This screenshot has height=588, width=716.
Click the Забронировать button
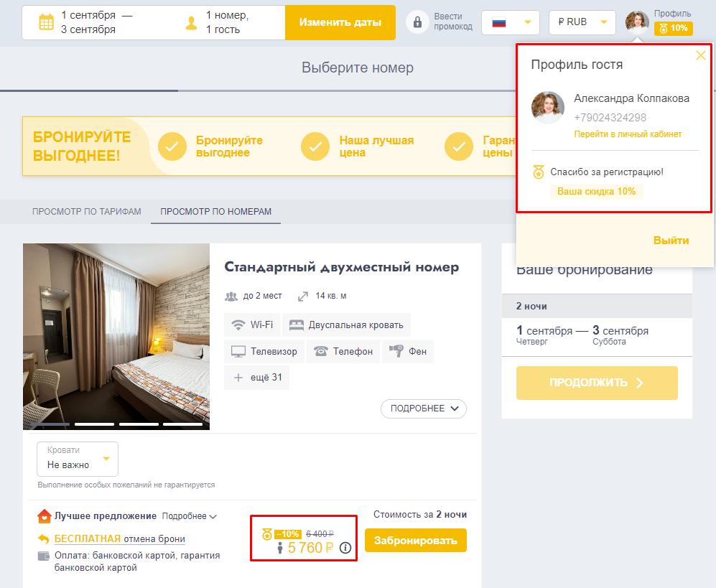point(416,541)
